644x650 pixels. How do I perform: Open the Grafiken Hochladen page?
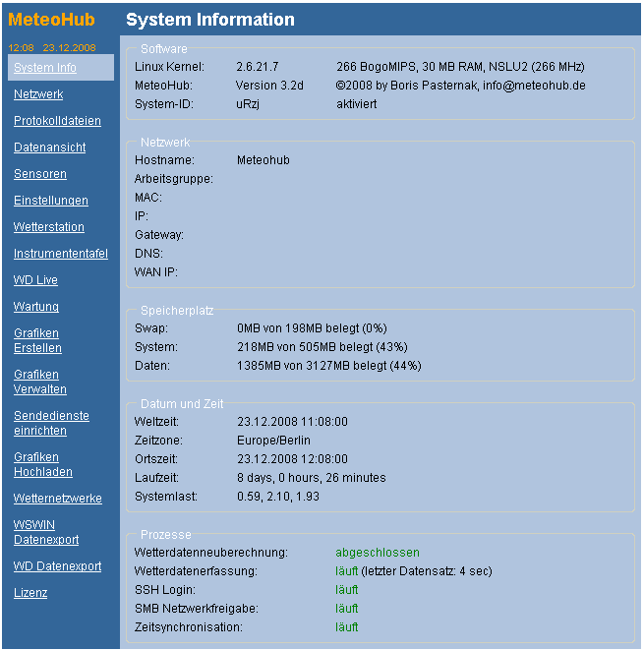pos(43,464)
